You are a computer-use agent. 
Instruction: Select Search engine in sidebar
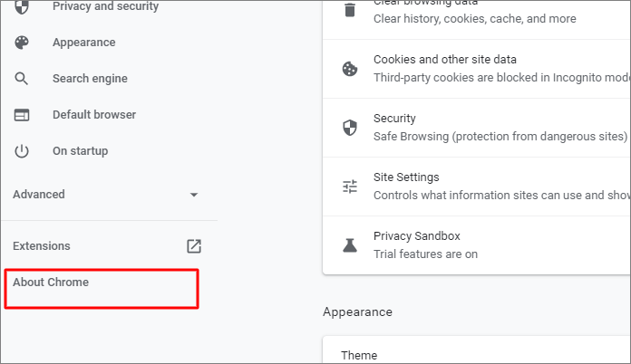[90, 79]
